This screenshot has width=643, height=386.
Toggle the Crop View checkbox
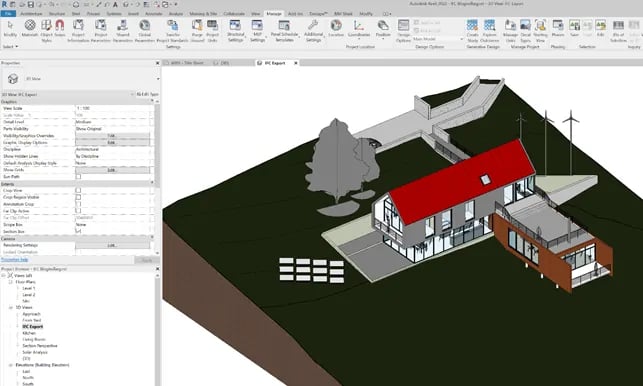coord(78,190)
